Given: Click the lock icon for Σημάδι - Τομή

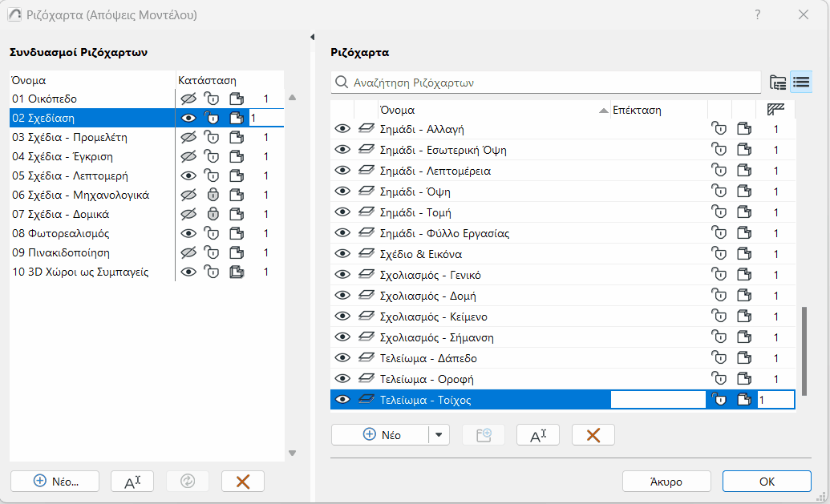Looking at the screenshot, I should click(719, 213).
